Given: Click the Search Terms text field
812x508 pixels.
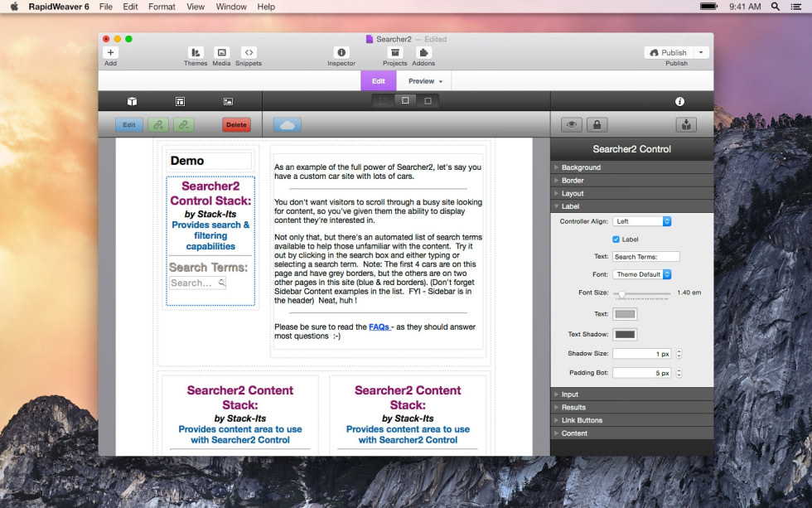Looking at the screenshot, I should click(x=645, y=256).
